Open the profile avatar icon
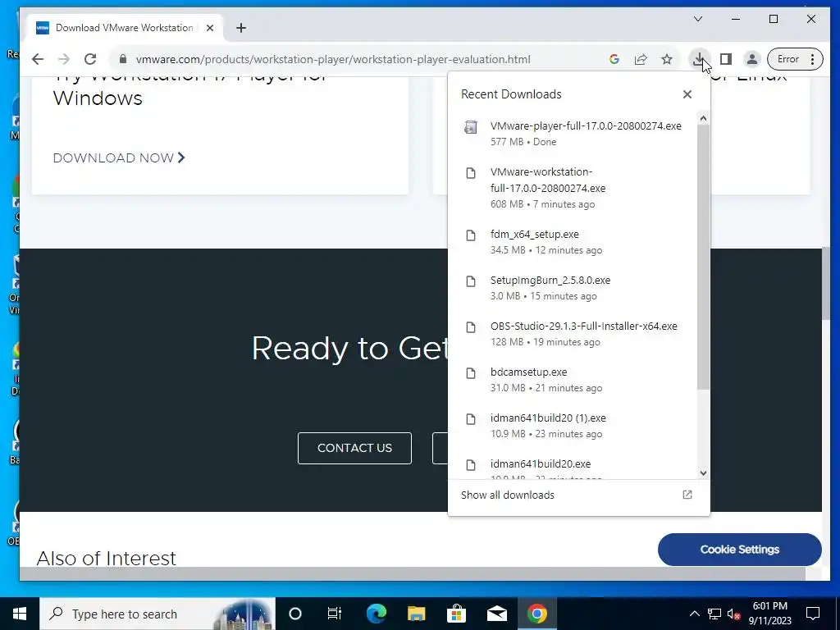 pos(752,59)
